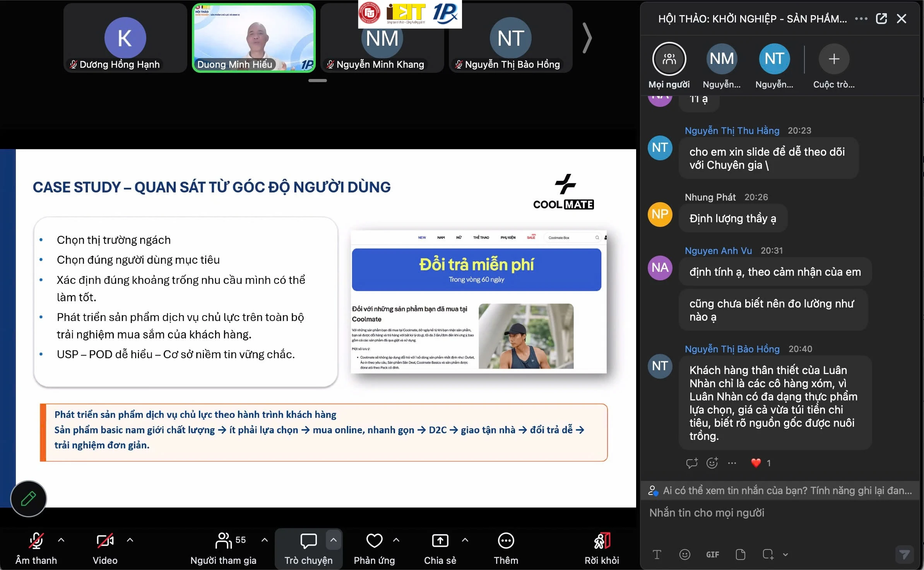This screenshot has height=570, width=924.
Task: Expand the video options arrow
Action: [130, 540]
